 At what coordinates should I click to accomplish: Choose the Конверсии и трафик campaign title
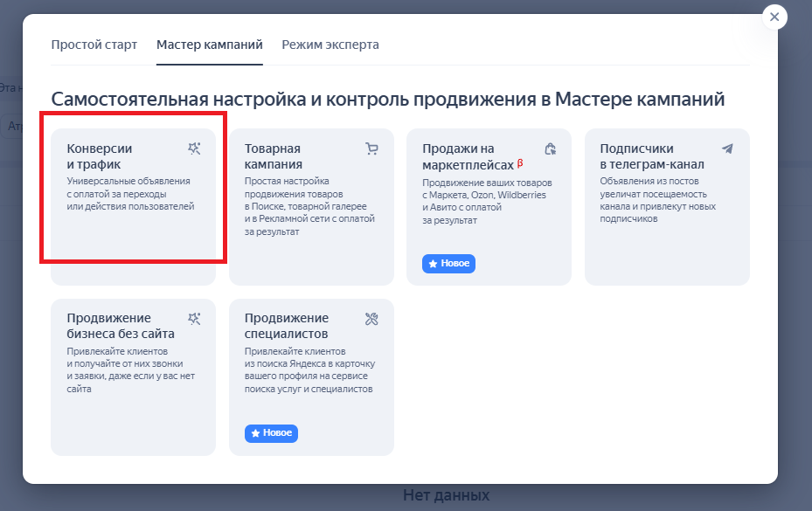tap(100, 156)
